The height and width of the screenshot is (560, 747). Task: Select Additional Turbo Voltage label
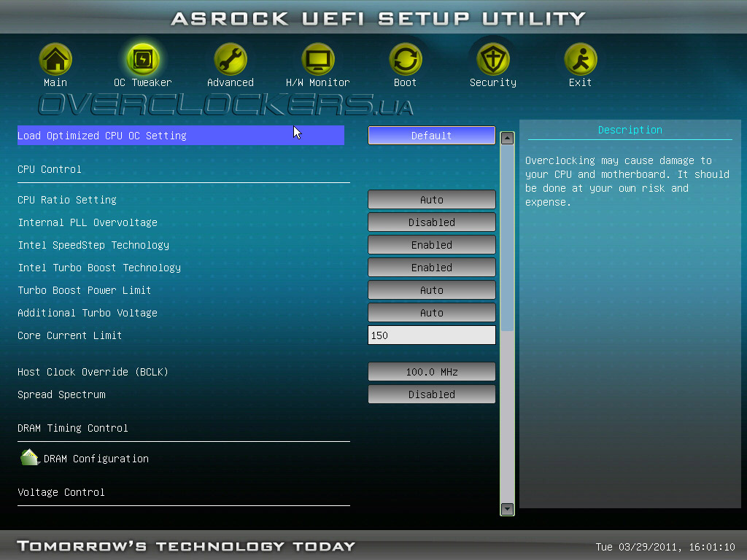pos(88,313)
